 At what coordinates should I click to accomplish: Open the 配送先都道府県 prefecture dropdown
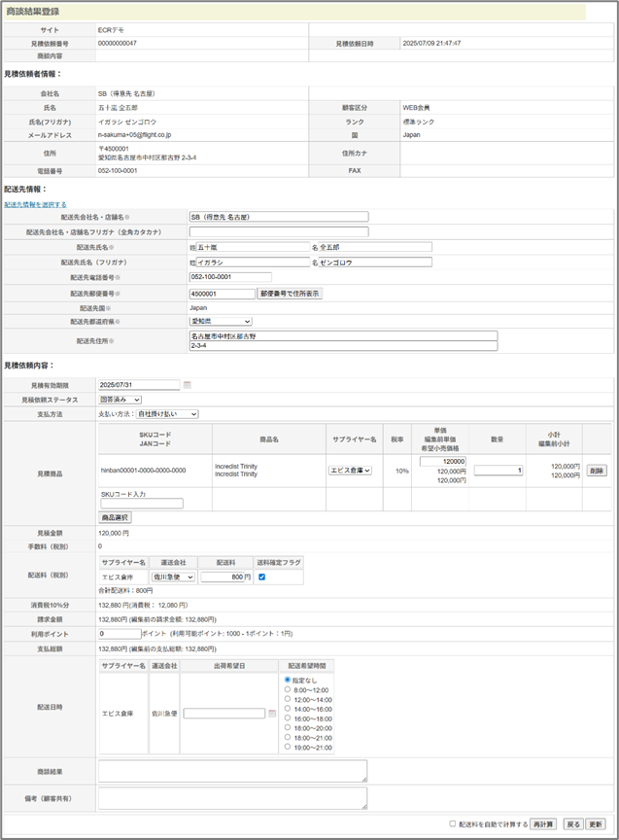click(221, 321)
